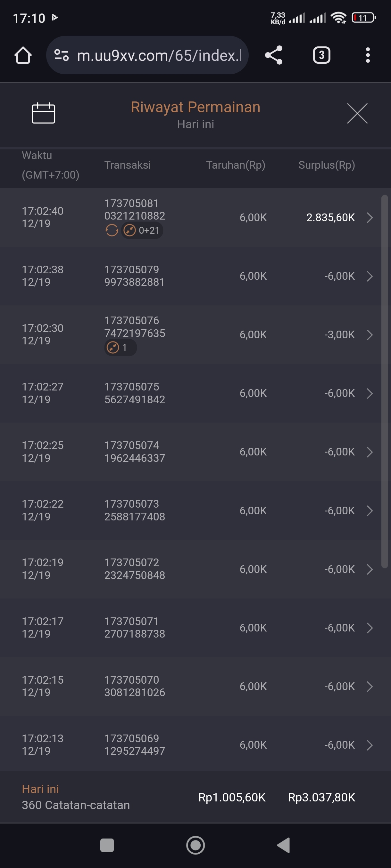Screen dimensions: 391x868
Task: Expand the 17:02:38 transaction chevron
Action: point(370,276)
